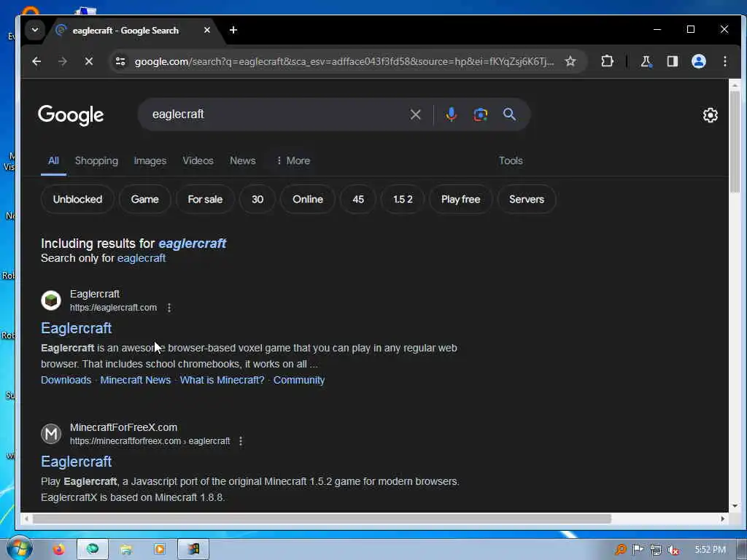Toggle the browser side panel icon
The image size is (747, 560).
tap(672, 61)
